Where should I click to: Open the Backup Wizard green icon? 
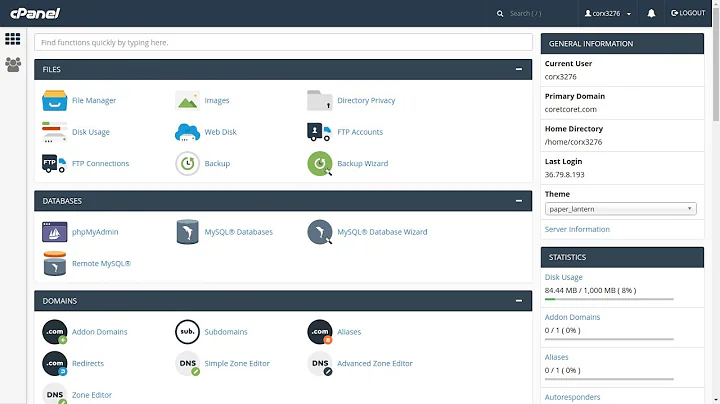click(320, 163)
